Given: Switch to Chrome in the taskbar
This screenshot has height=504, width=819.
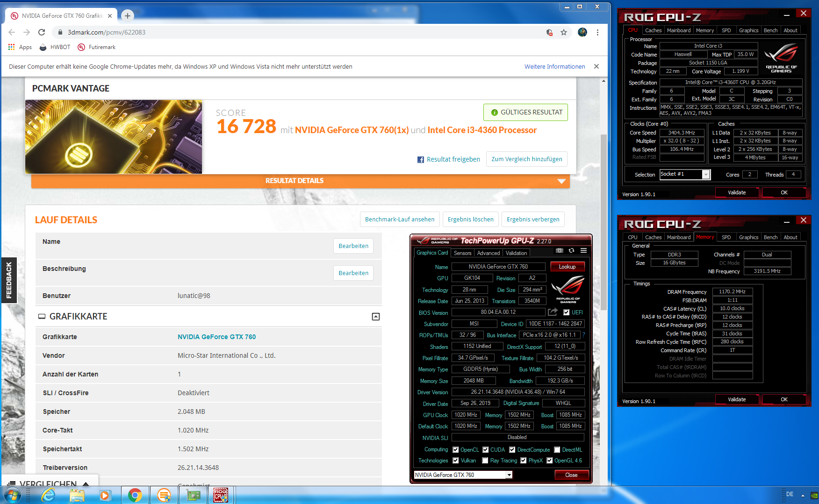Looking at the screenshot, I should (135, 495).
